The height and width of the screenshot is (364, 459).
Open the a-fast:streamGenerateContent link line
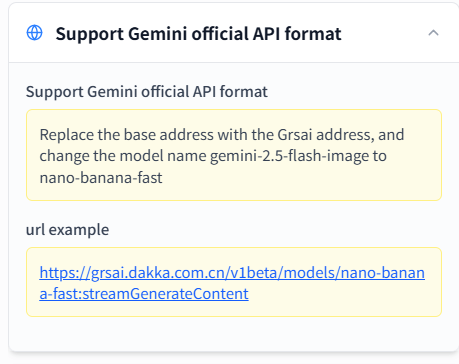tap(144, 294)
